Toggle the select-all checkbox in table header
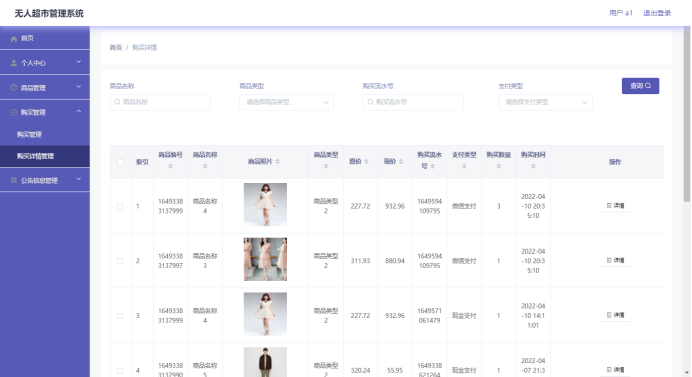 click(x=120, y=162)
